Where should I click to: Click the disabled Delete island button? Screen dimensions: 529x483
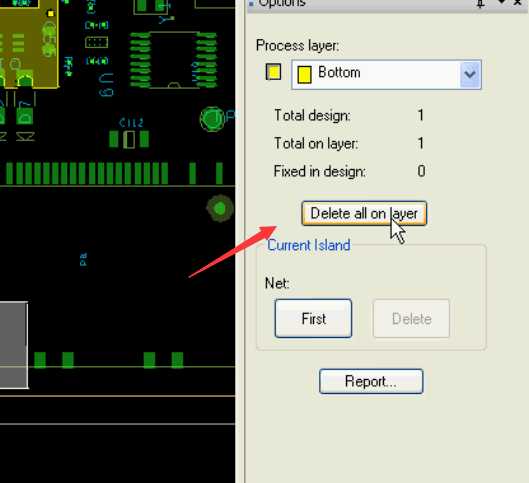point(411,318)
